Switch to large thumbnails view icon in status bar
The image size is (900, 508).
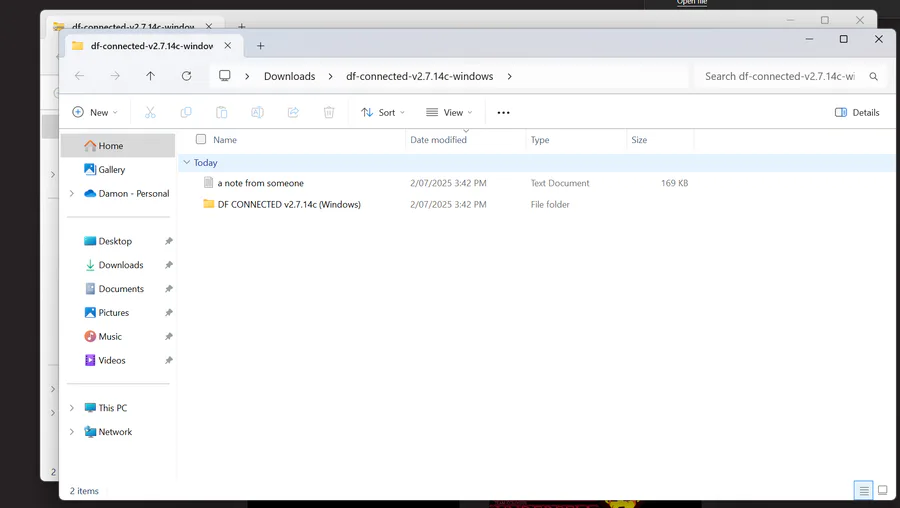coord(883,491)
